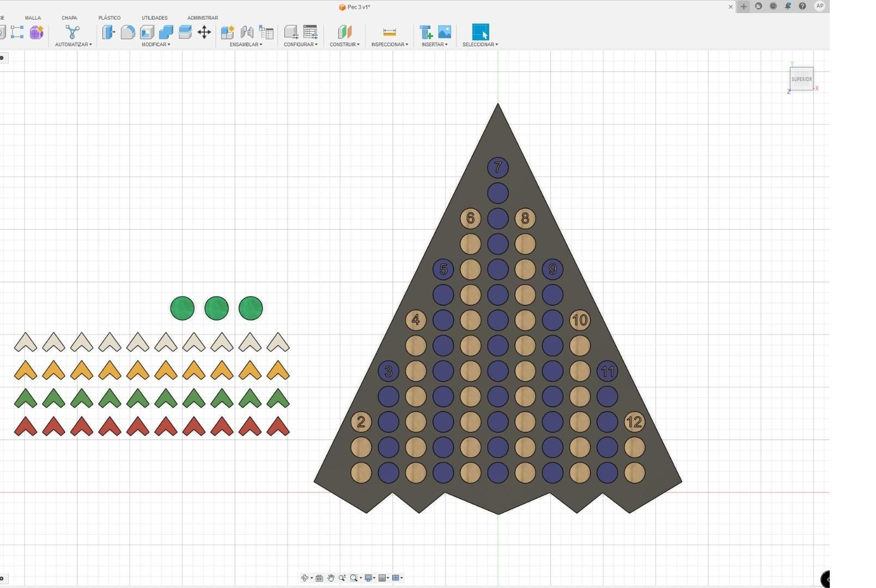Open a new design tab with plus
Viewport: 876px width, 588px height.
point(744,7)
